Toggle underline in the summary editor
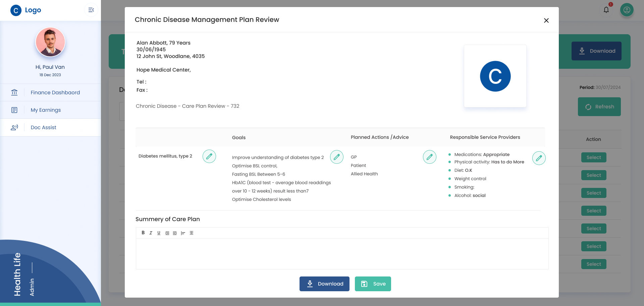The image size is (644, 306). [x=159, y=233]
